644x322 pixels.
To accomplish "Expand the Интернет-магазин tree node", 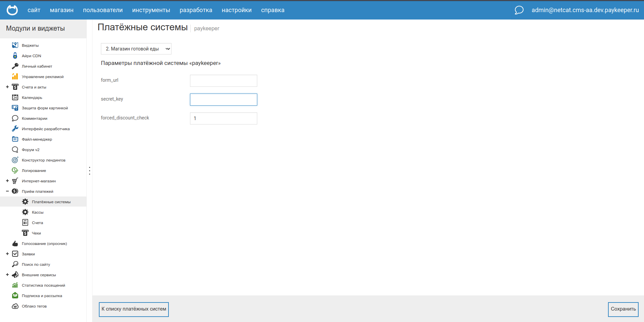I will [x=7, y=181].
